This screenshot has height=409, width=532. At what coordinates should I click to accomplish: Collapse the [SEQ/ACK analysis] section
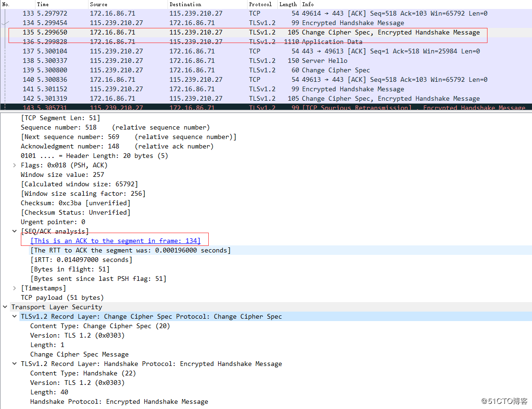pyautogui.click(x=14, y=231)
